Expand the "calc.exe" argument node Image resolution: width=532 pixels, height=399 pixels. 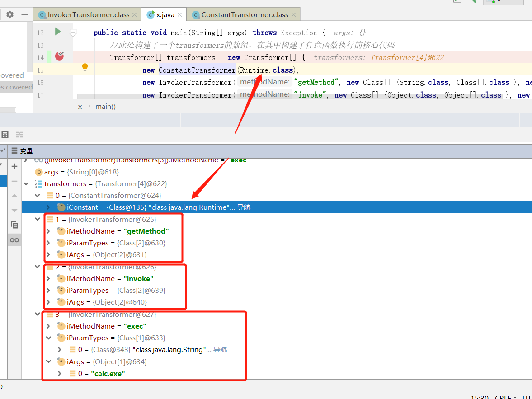59,373
